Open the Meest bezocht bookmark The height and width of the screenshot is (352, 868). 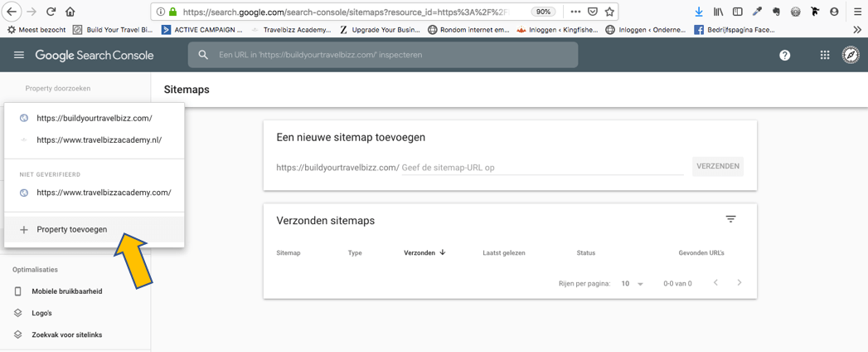click(37, 29)
